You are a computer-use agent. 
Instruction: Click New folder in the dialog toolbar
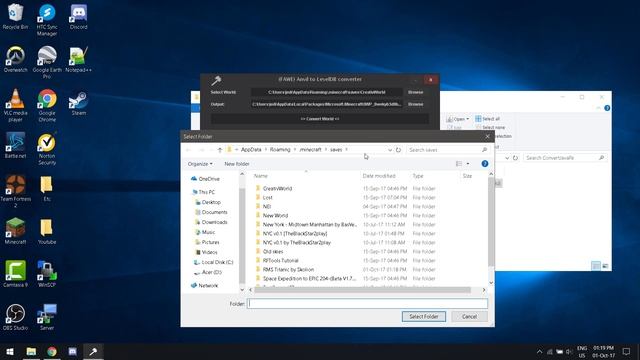point(237,164)
